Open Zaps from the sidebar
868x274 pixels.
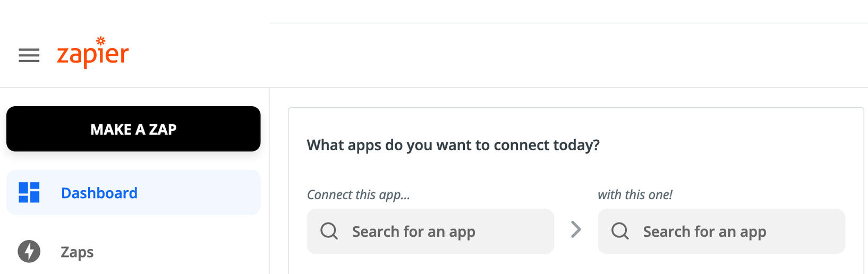click(77, 252)
